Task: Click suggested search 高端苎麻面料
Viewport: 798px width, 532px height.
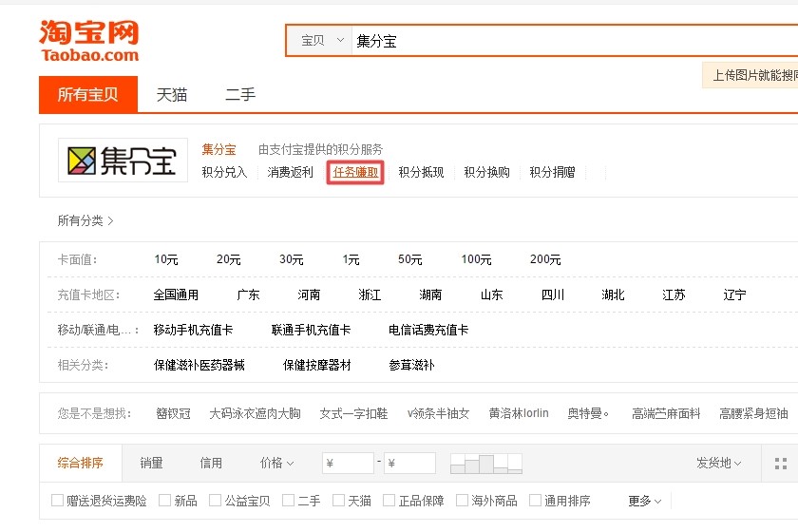Action: pos(666,413)
